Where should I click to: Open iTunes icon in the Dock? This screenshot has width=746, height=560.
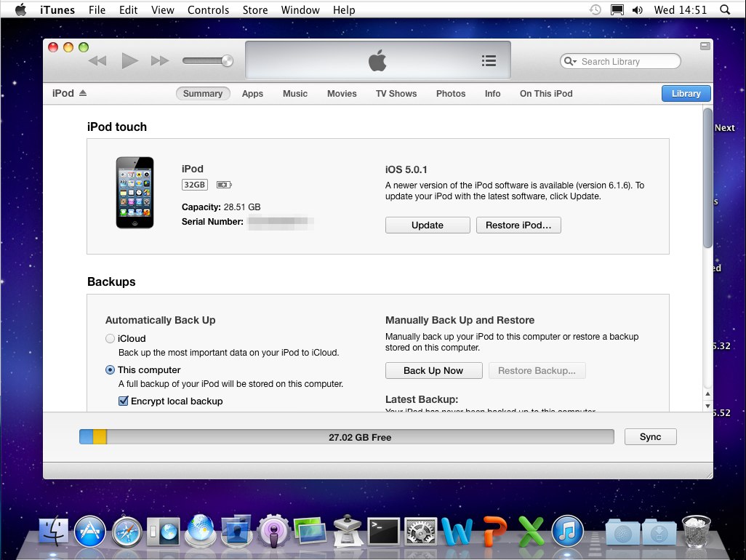point(567,531)
